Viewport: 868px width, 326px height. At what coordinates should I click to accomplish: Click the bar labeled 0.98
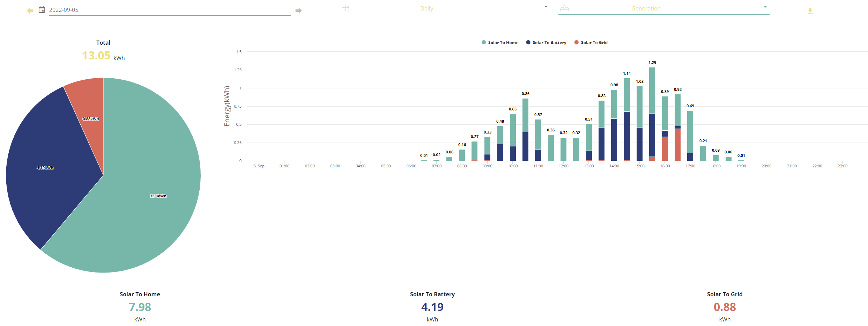[614, 125]
